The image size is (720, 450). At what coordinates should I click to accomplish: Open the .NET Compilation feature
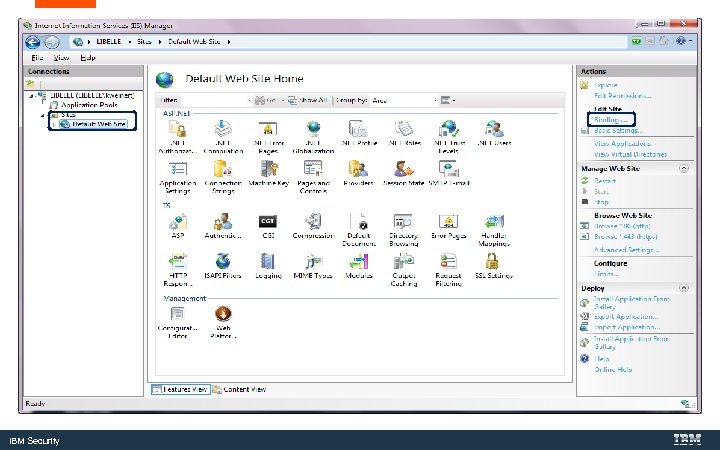click(x=223, y=137)
